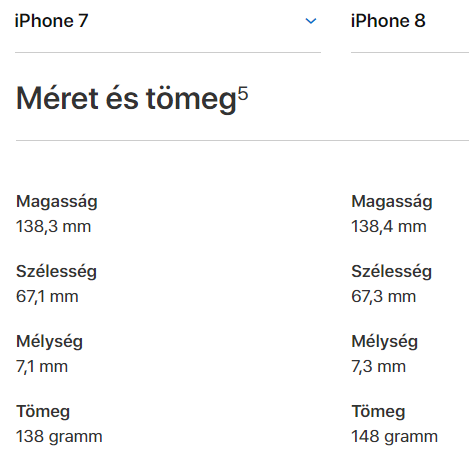Open the iPhone 7 model selector
Screen dimensions: 470x464
(x=168, y=21)
